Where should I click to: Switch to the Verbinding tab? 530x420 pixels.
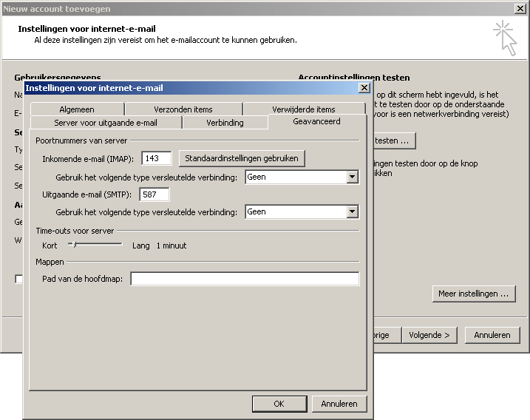point(225,123)
